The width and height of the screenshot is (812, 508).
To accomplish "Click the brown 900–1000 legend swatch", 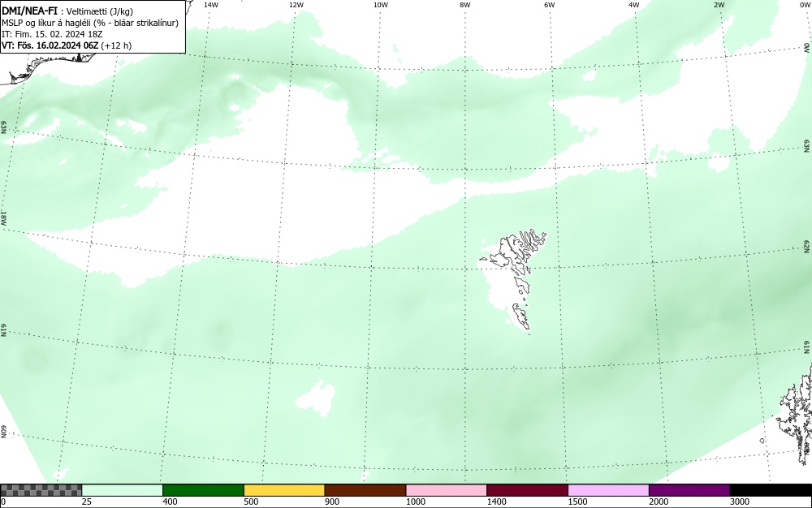I will click(x=365, y=490).
